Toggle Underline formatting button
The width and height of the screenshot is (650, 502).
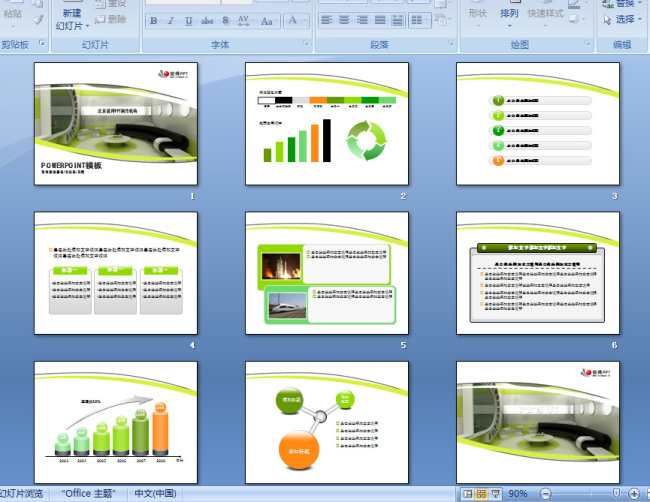coord(189,20)
